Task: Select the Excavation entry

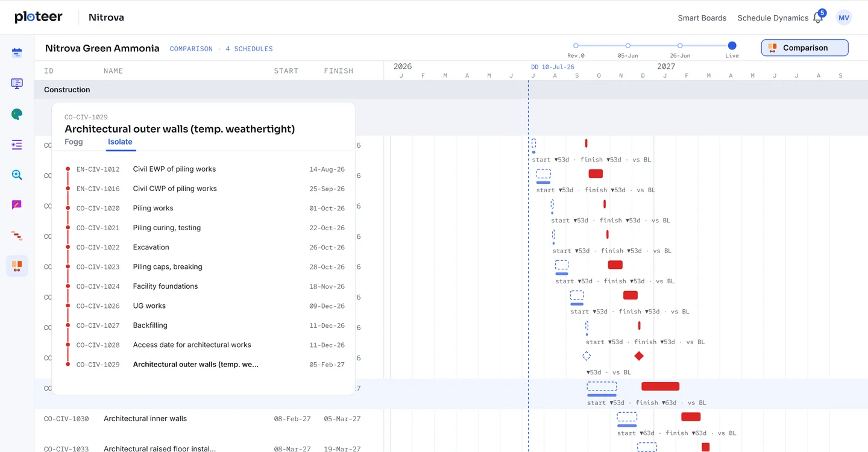Action: click(205, 247)
